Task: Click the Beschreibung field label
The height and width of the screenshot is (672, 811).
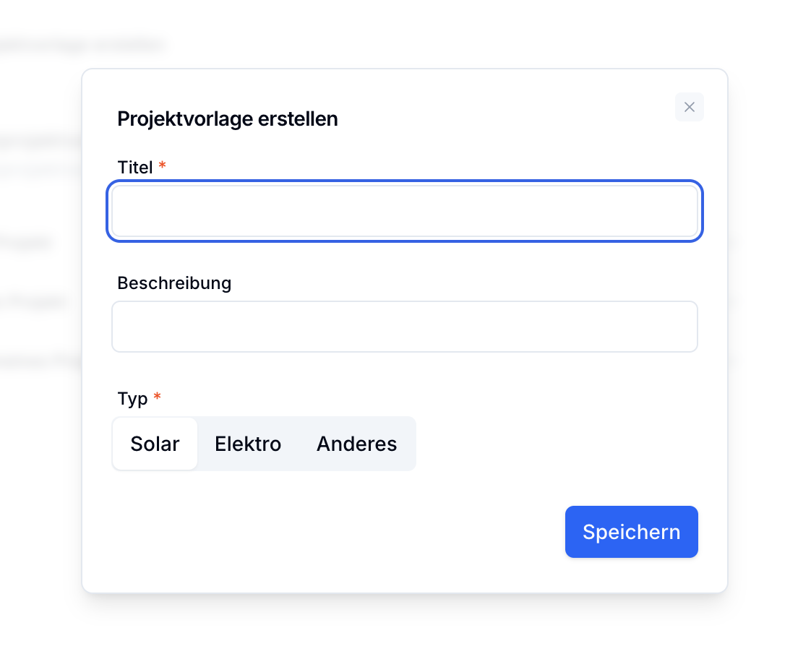Action: tap(174, 283)
